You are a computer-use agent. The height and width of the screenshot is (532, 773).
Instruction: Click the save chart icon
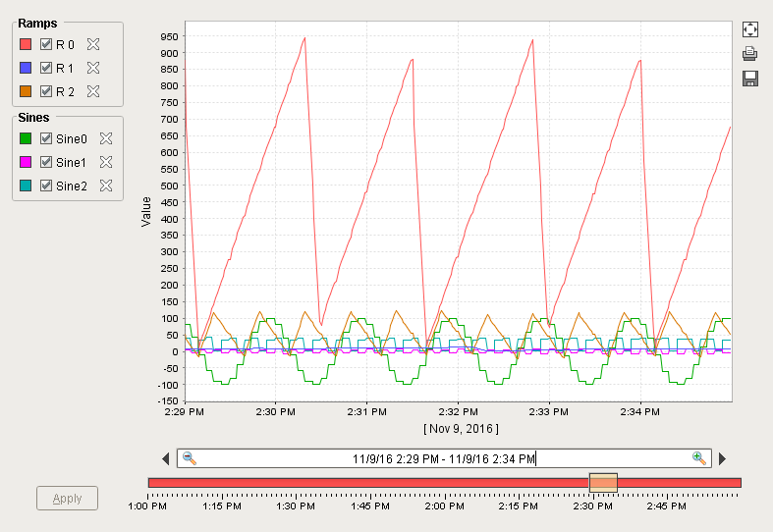point(750,79)
